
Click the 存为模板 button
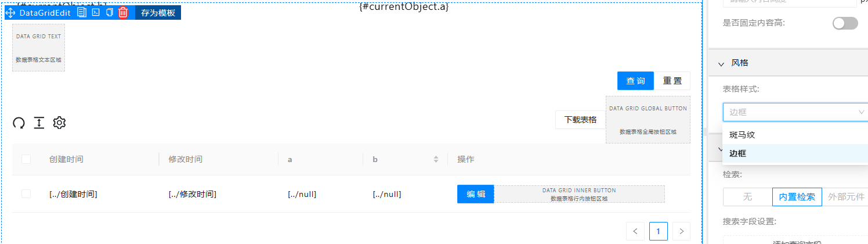158,12
